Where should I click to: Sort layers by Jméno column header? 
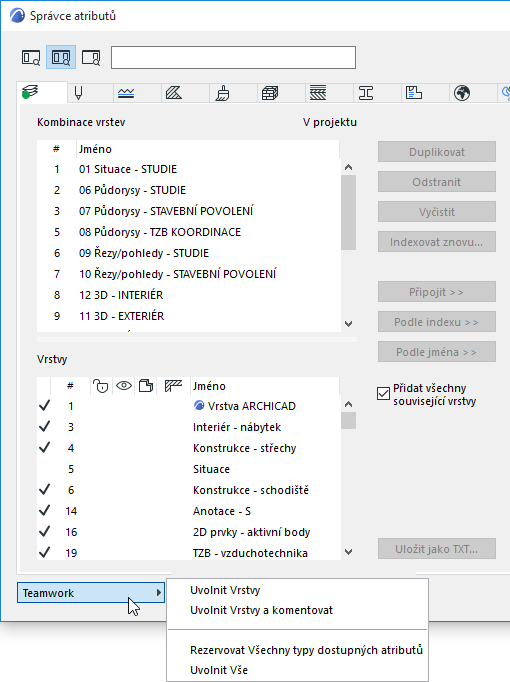point(264,386)
